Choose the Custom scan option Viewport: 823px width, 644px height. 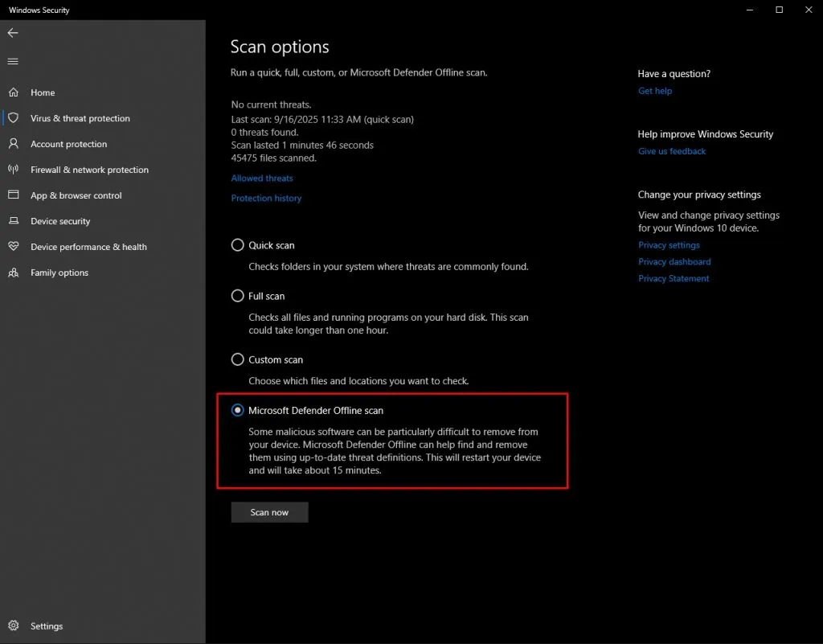[x=237, y=359]
